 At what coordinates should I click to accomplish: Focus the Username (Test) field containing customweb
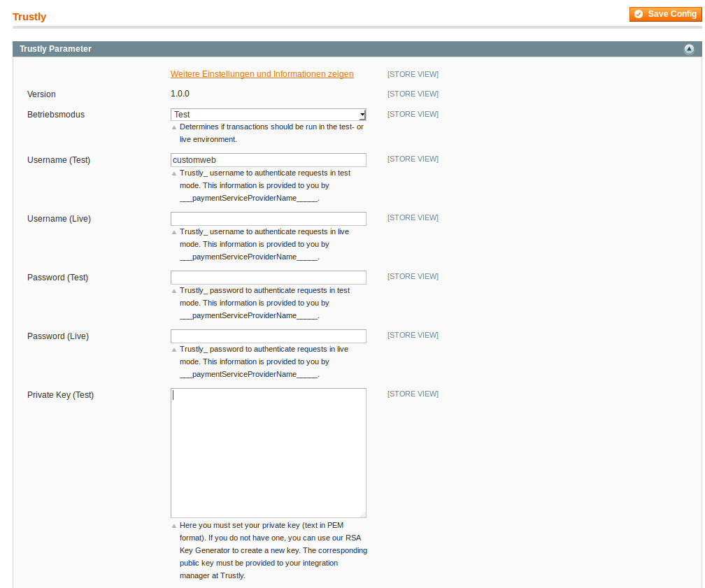[x=268, y=160]
